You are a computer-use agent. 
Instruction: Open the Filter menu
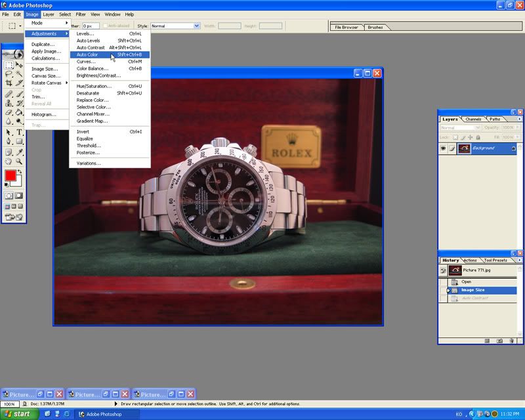coord(81,14)
